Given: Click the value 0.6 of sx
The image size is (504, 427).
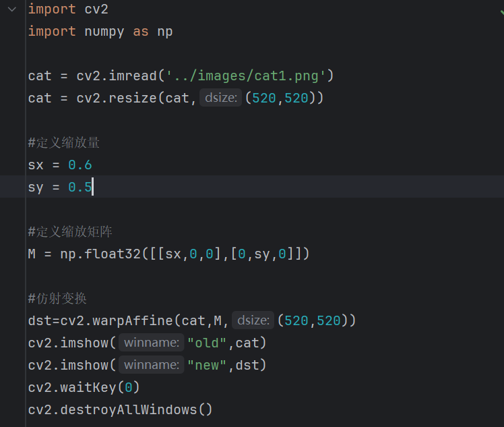Looking at the screenshot, I should [80, 165].
